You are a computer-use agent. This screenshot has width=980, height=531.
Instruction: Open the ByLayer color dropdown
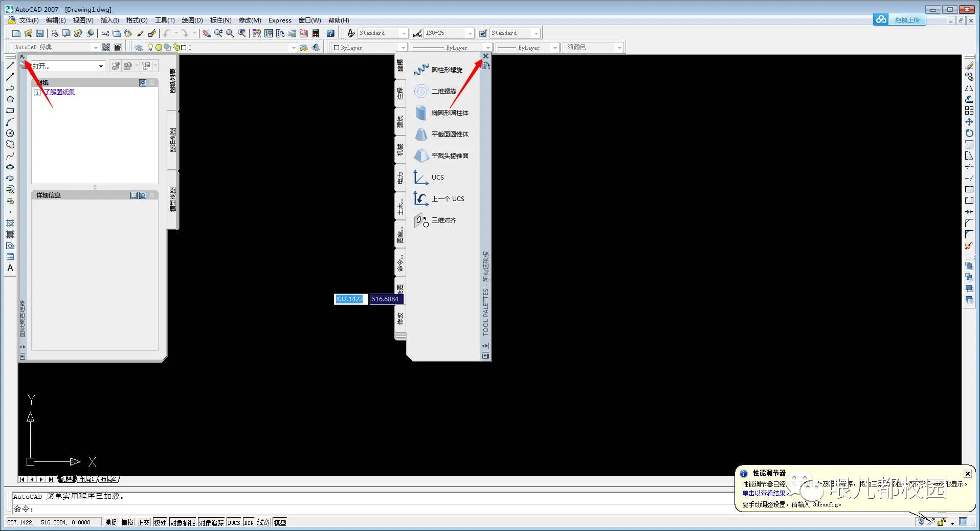(403, 47)
